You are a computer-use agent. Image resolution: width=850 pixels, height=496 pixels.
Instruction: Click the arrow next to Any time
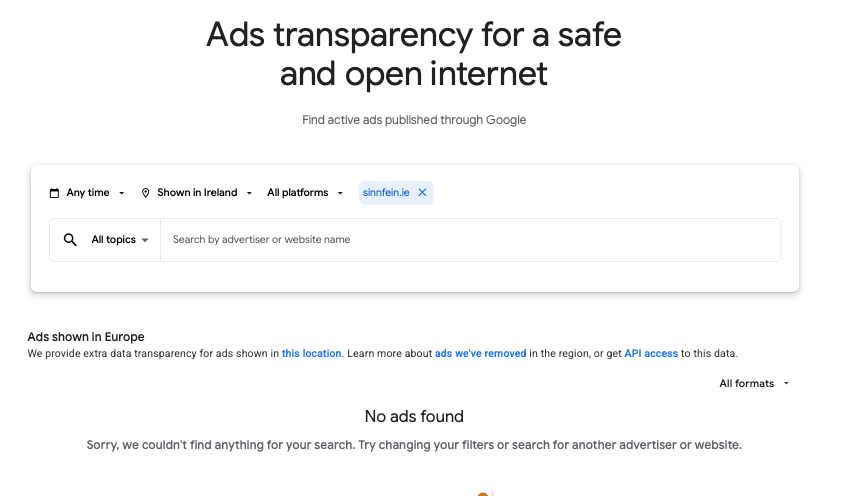coord(121,193)
